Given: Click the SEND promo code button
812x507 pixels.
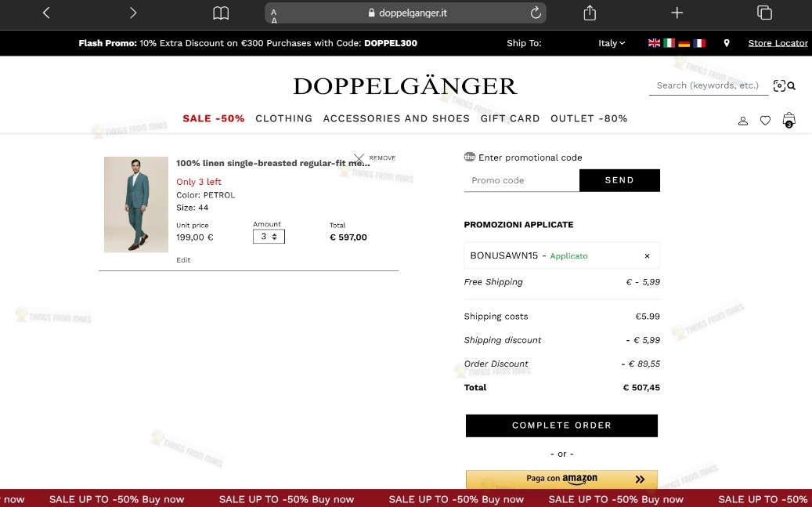Looking at the screenshot, I should coord(619,180).
